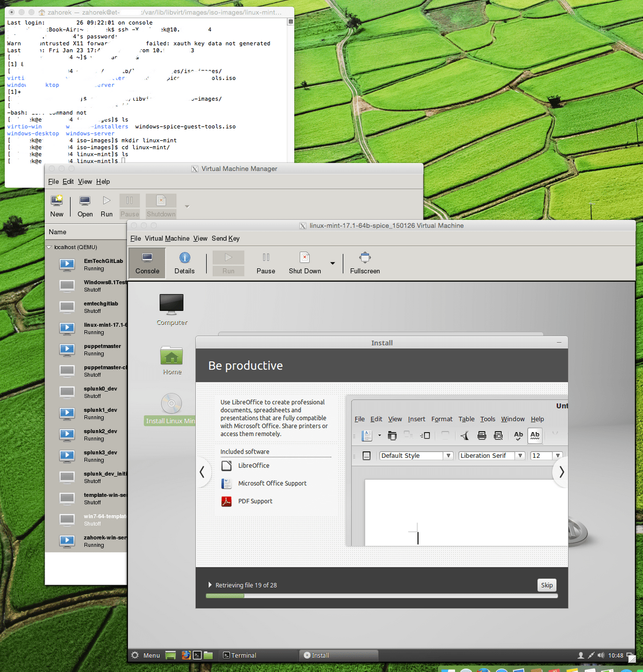Switch to the VM Details view

pyautogui.click(x=184, y=262)
